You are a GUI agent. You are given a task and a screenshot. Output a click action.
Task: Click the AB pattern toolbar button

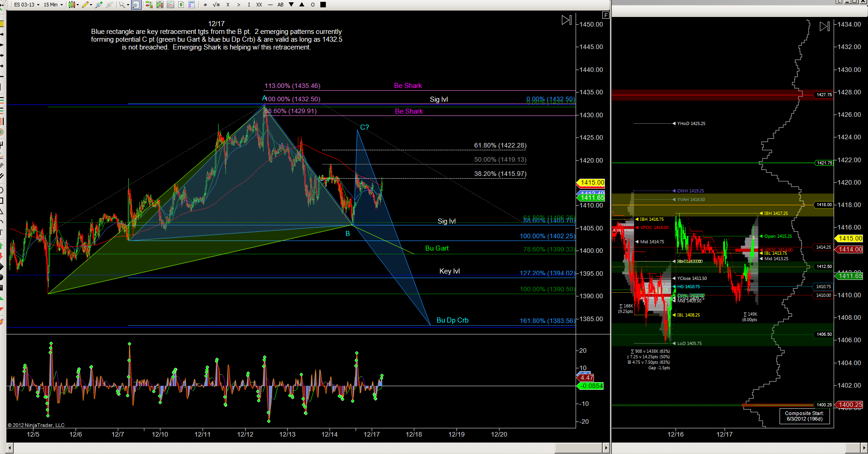pos(280,5)
